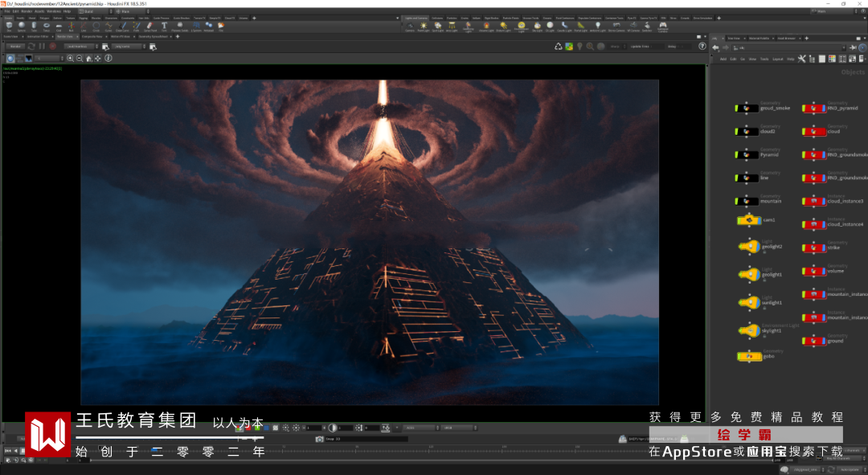Select the Metaball shelf tool
This screenshot has width=868, height=475.
(x=209, y=26)
